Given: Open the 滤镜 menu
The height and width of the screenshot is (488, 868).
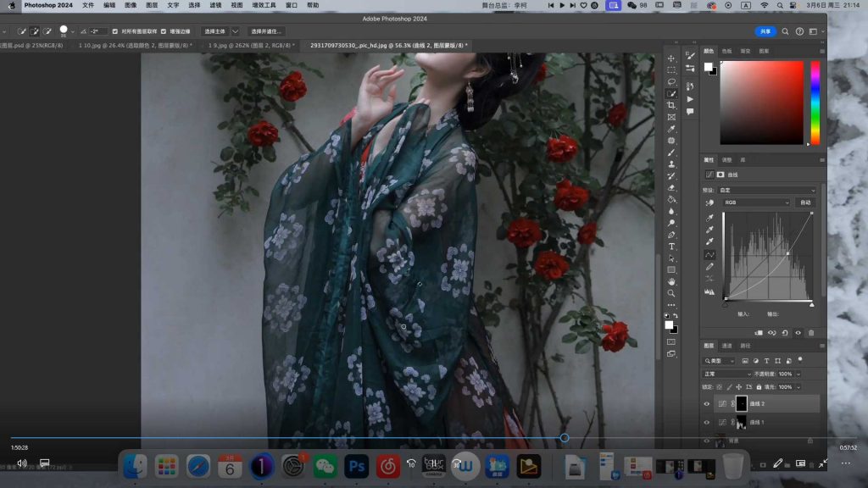Looking at the screenshot, I should pos(216,5).
